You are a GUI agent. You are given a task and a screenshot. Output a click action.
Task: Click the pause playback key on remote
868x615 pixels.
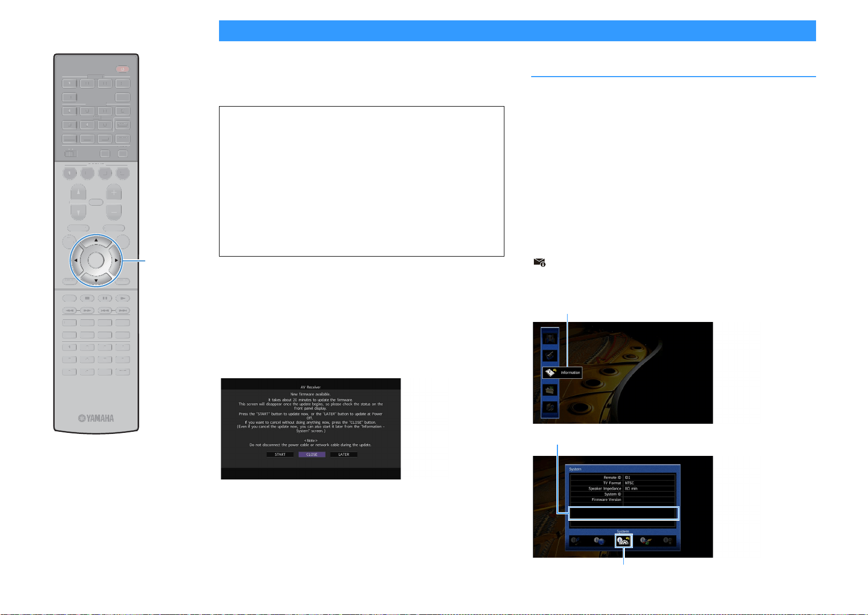[105, 298]
